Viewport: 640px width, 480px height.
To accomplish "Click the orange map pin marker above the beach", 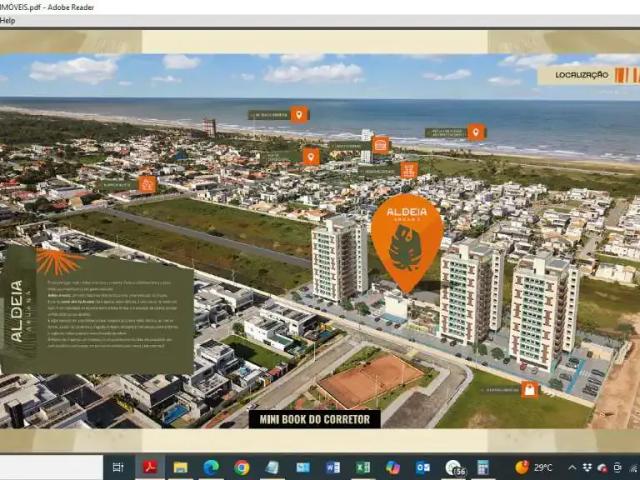I will [299, 115].
